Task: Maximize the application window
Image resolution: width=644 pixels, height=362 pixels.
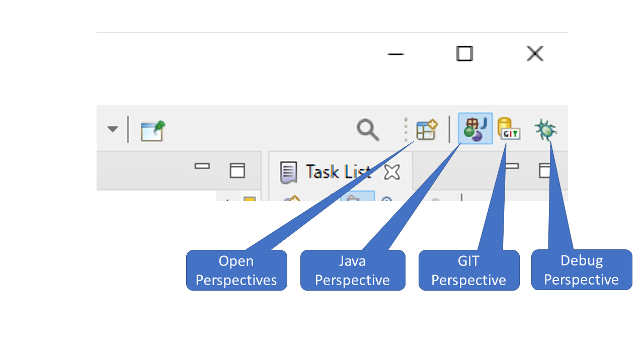Action: [464, 53]
